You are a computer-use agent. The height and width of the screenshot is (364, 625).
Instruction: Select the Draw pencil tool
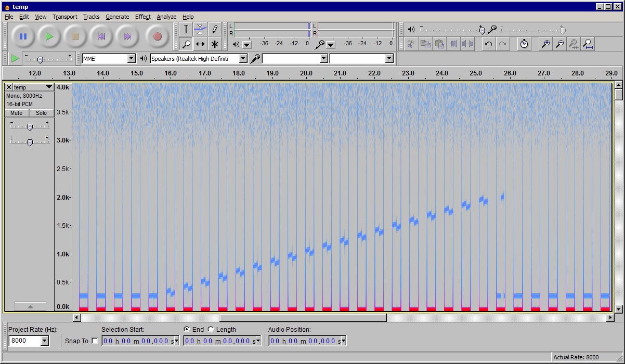coord(215,30)
